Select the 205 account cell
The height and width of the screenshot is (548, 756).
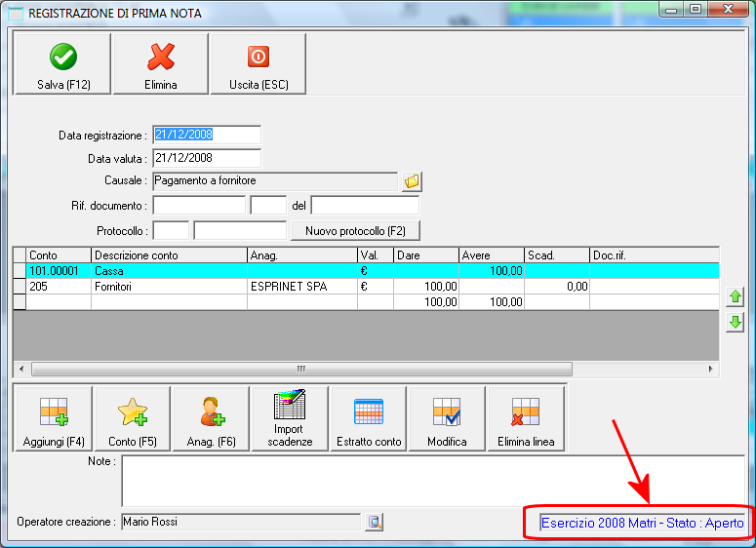click(59, 287)
